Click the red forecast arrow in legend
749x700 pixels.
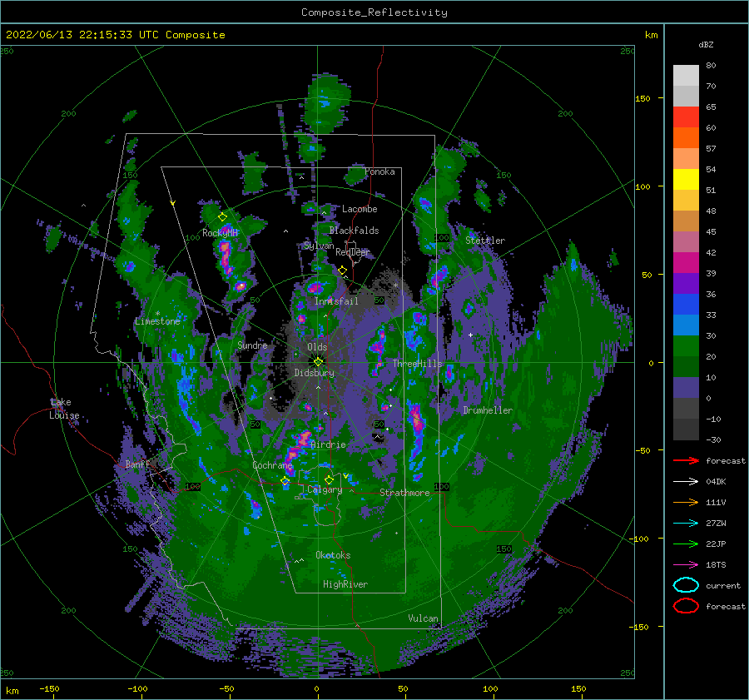coord(686,460)
